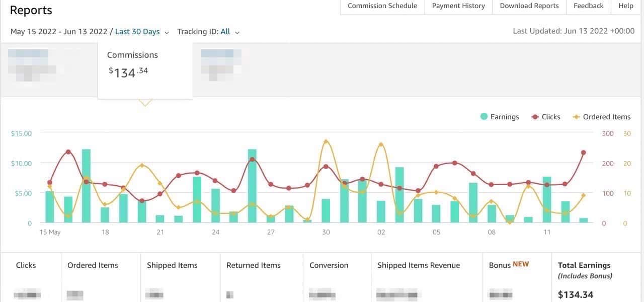644x302 pixels.
Task: Click the Conversion column header in the summary table
Action: click(x=329, y=265)
